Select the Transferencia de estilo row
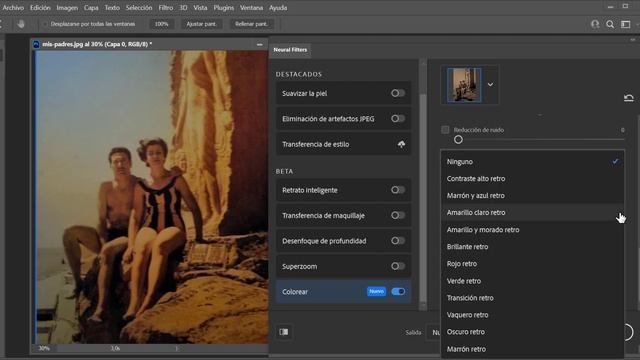This screenshot has height=360, width=640. [x=343, y=144]
